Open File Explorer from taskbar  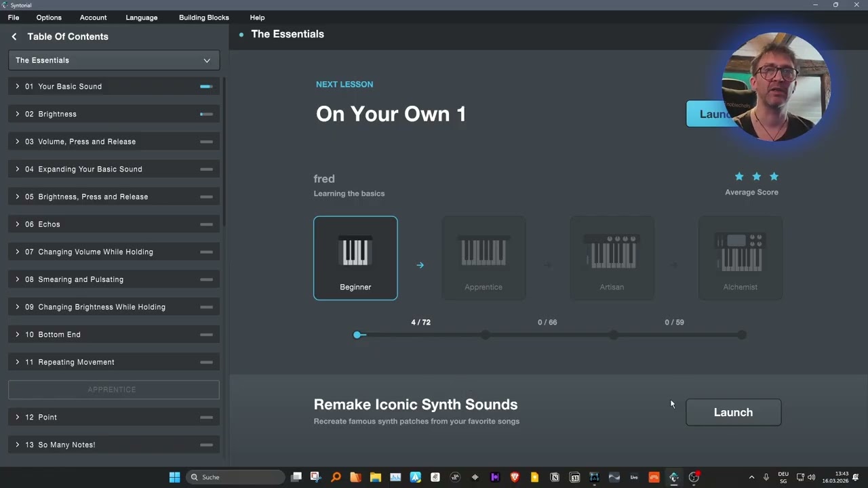click(375, 477)
